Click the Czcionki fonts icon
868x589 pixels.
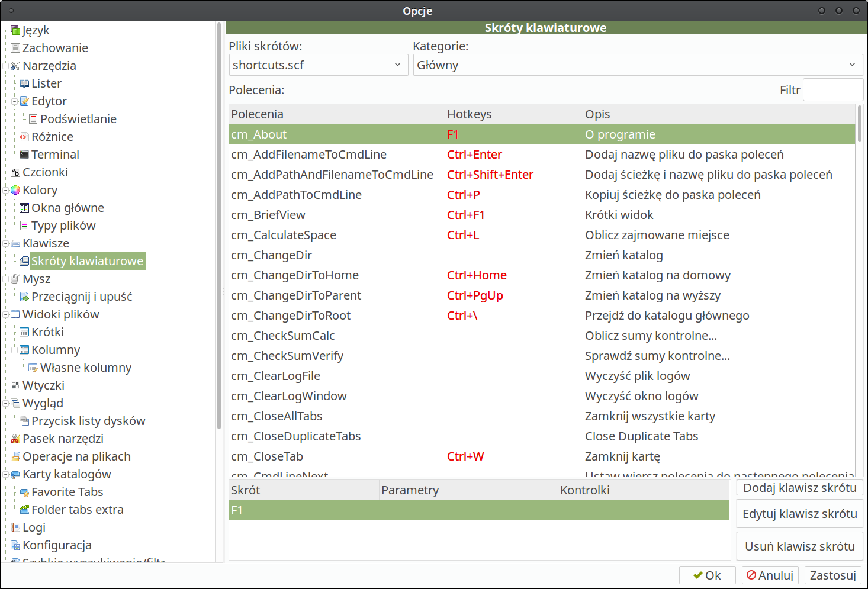(15, 172)
